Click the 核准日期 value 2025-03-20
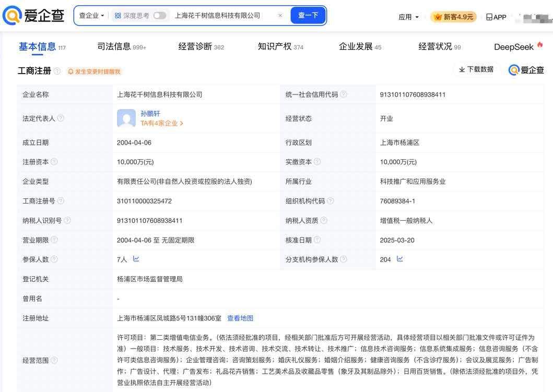553x392 pixels. pyautogui.click(x=397, y=241)
